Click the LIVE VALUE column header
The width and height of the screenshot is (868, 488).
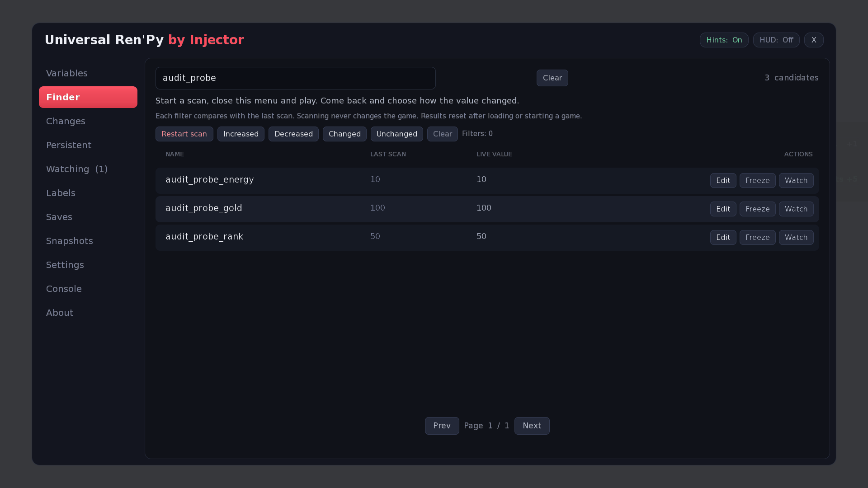click(494, 155)
